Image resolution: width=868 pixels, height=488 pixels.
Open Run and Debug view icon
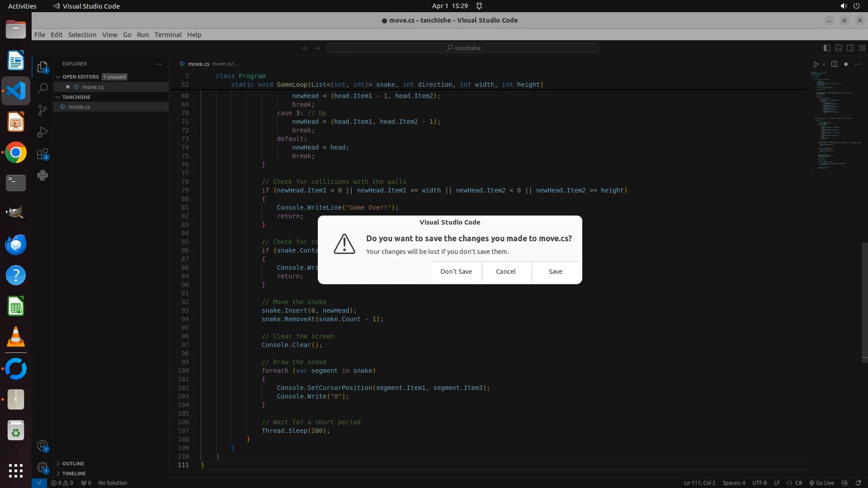(x=42, y=132)
